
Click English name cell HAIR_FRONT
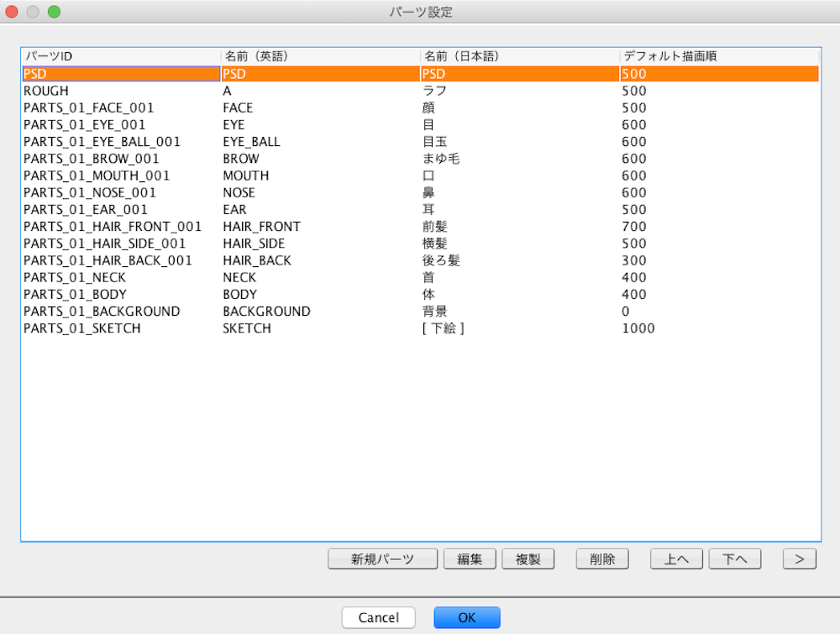pos(320,227)
